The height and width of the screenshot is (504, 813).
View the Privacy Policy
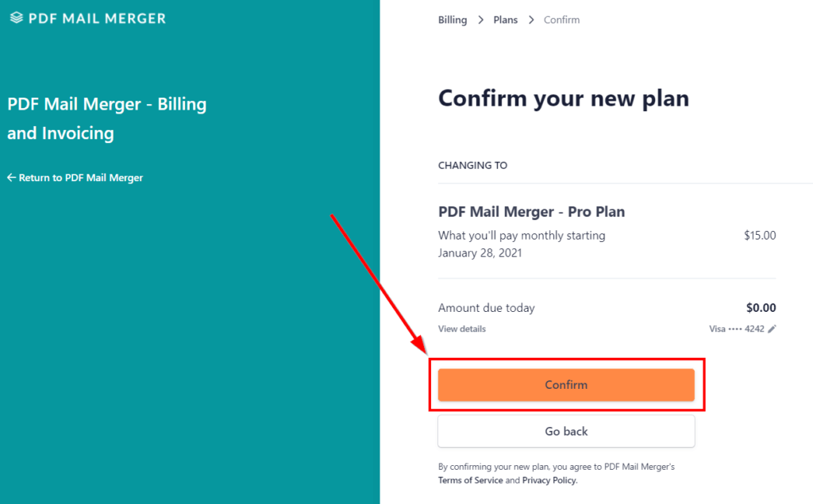pos(548,479)
